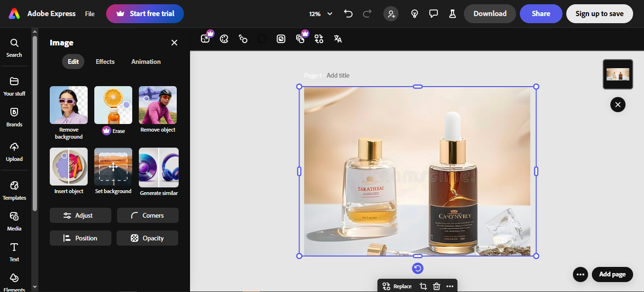This screenshot has height=292, width=644.
Task: Open the File menu
Action: tap(90, 14)
